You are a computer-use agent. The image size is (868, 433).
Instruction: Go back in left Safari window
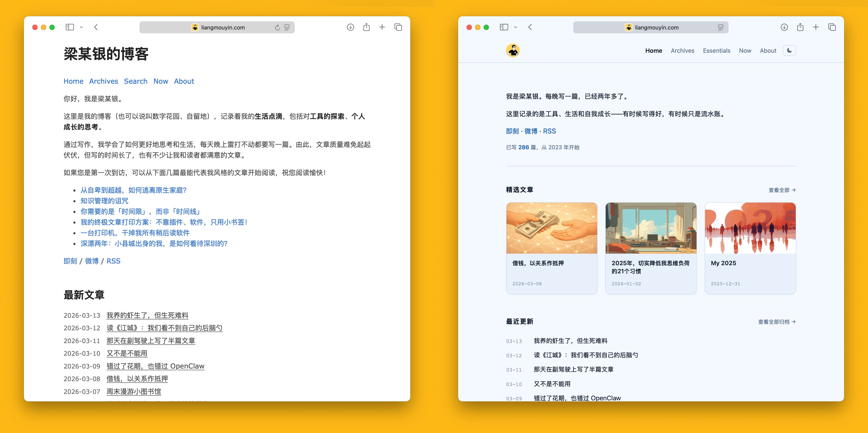96,27
